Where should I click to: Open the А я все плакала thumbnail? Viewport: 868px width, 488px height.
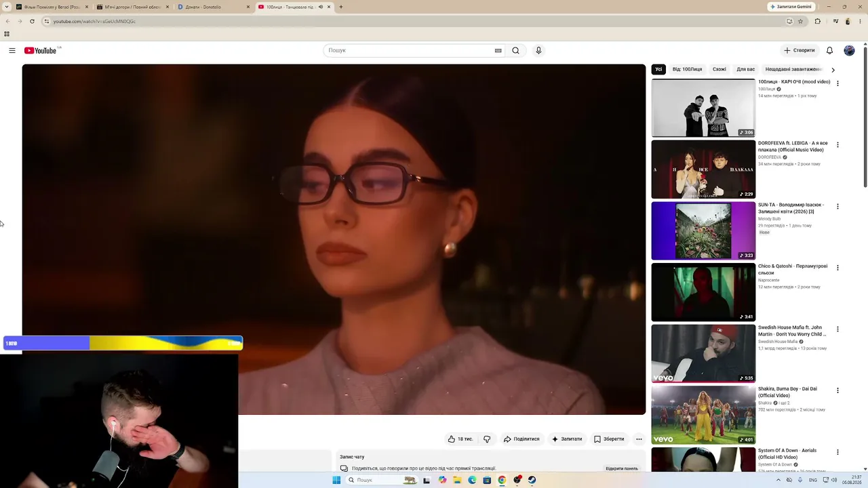click(703, 169)
